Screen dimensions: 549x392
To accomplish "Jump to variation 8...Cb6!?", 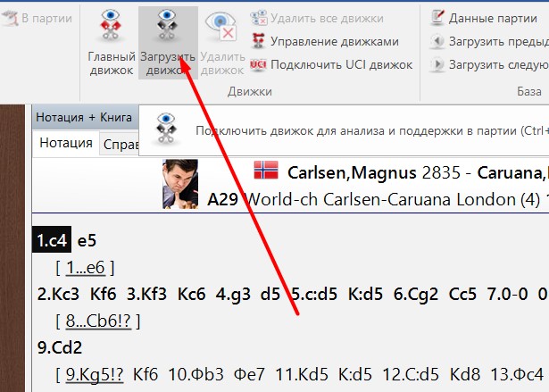I will coord(98,321).
